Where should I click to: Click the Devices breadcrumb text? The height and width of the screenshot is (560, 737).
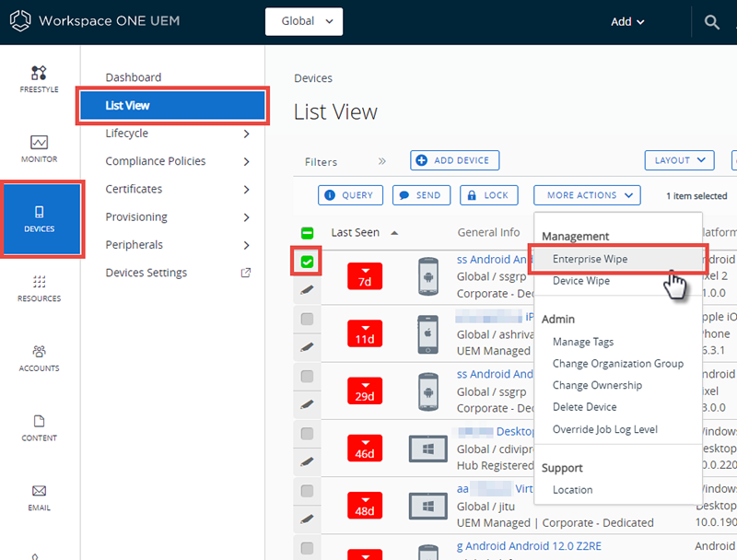click(313, 78)
